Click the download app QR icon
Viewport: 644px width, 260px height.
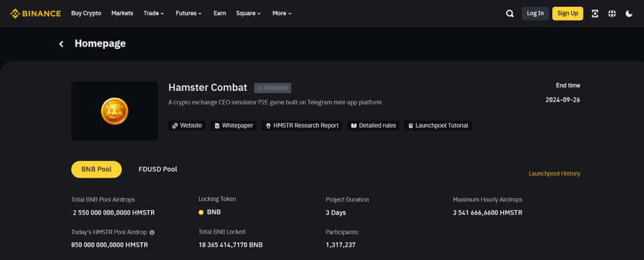click(x=595, y=13)
